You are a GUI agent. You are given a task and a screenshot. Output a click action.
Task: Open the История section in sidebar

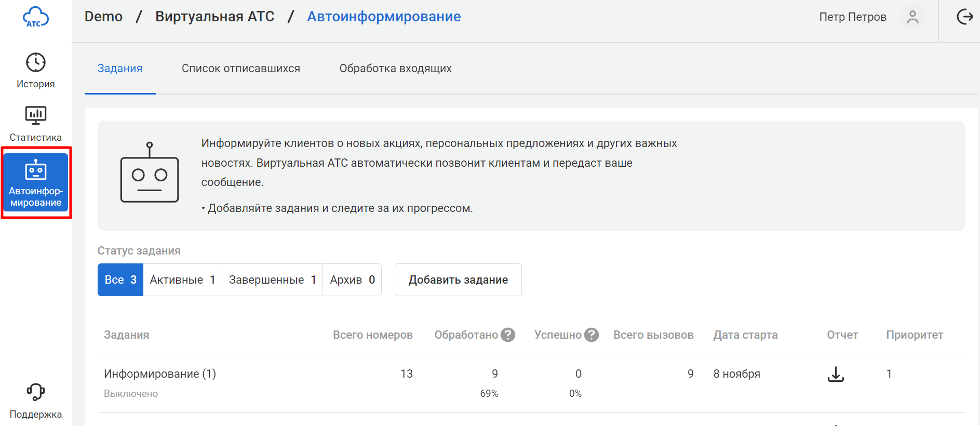[35, 70]
